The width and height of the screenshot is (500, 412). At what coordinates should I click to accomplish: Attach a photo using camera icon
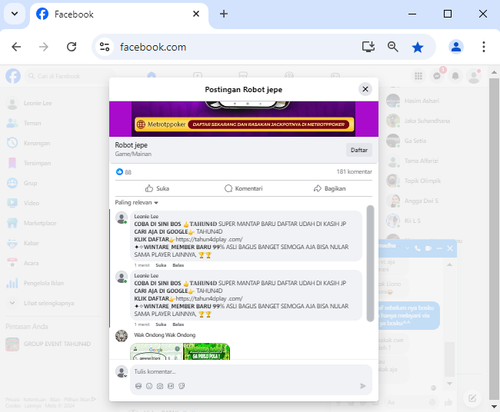click(x=160, y=386)
